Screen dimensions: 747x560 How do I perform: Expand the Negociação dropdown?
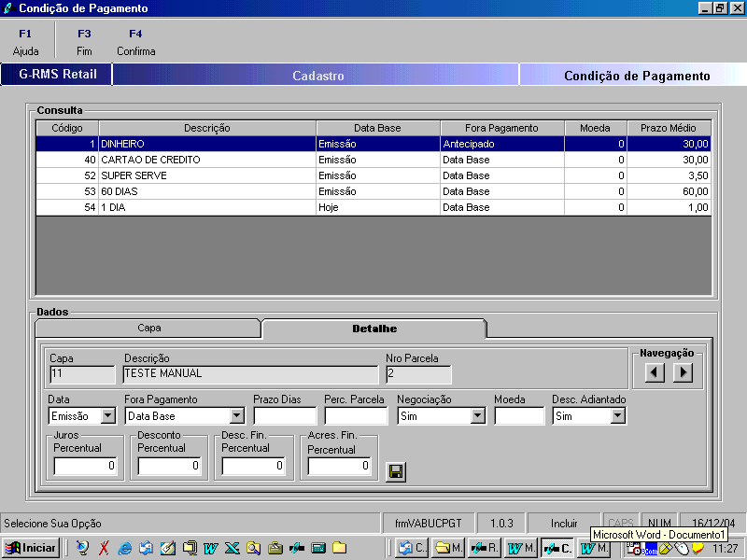click(478, 416)
